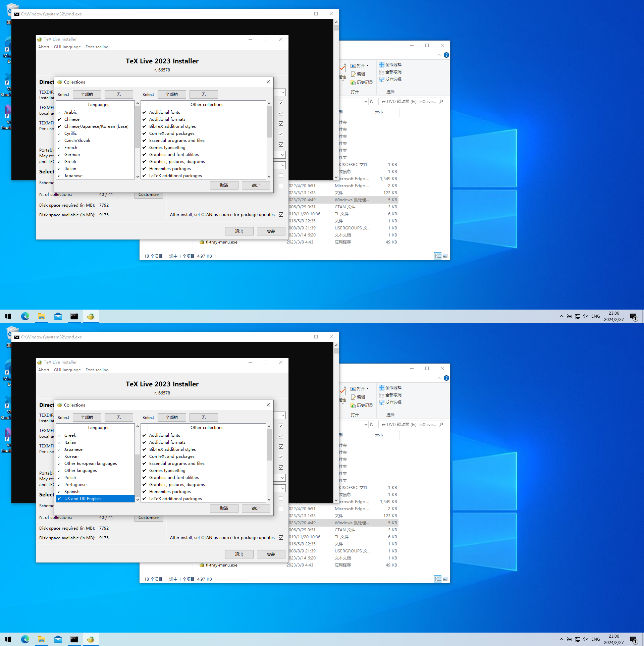Open GUI language menu in the lower installer
Screen dimensions: 644x646
pos(67,370)
